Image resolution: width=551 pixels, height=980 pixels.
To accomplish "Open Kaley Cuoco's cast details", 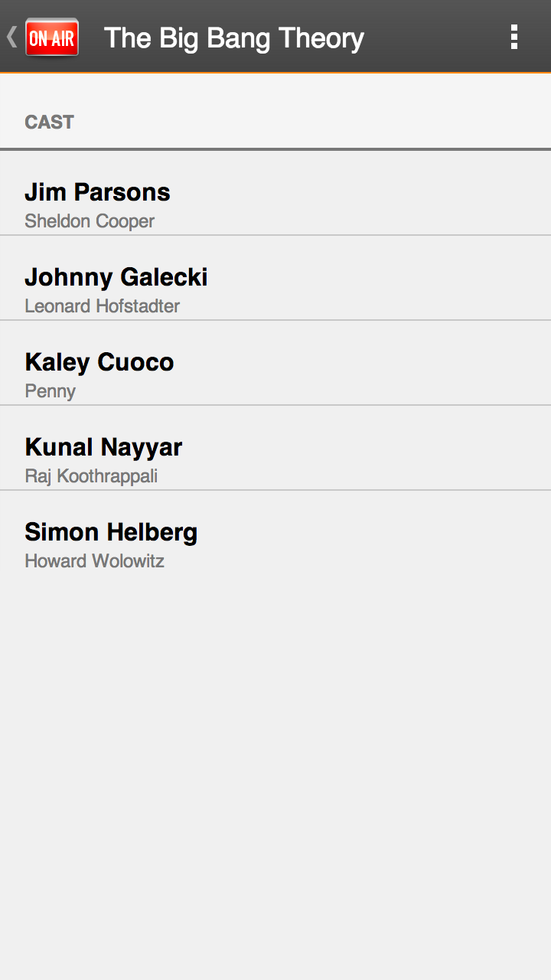I will 99,361.
